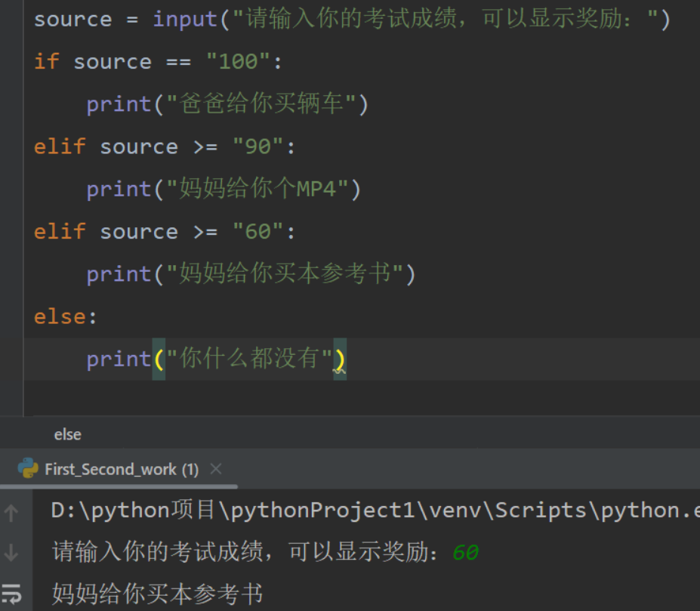The image size is (700, 611).
Task: Click the green 60 input in console
Action: pyautogui.click(x=465, y=553)
